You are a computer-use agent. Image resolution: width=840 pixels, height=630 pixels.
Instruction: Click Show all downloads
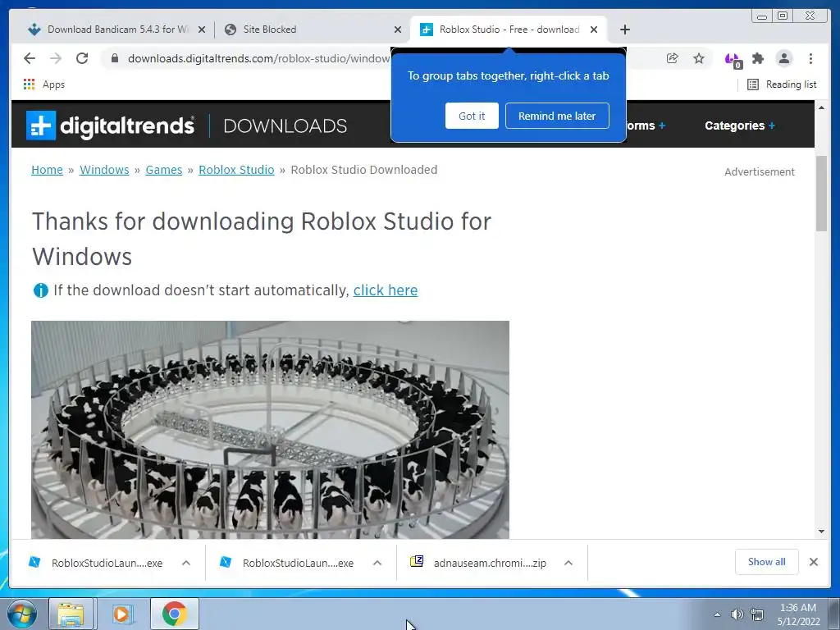click(767, 562)
